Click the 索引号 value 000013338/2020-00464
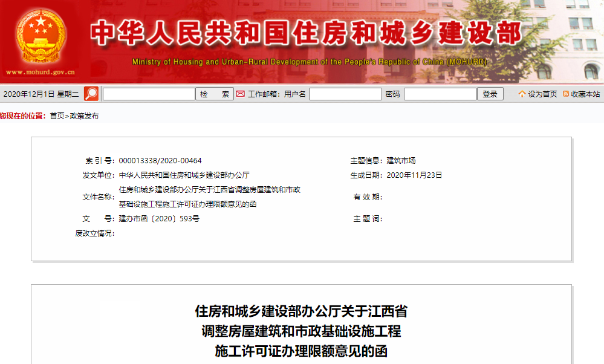 click(160, 161)
